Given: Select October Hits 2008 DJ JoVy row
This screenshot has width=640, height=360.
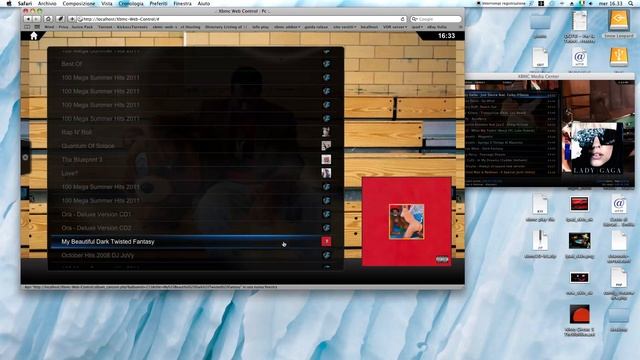Looking at the screenshot, I should coord(196,255).
